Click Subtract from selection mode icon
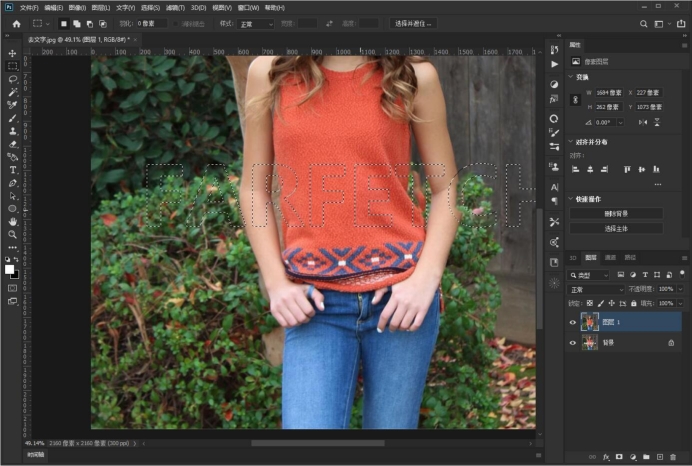The image size is (692, 466). [x=90, y=24]
